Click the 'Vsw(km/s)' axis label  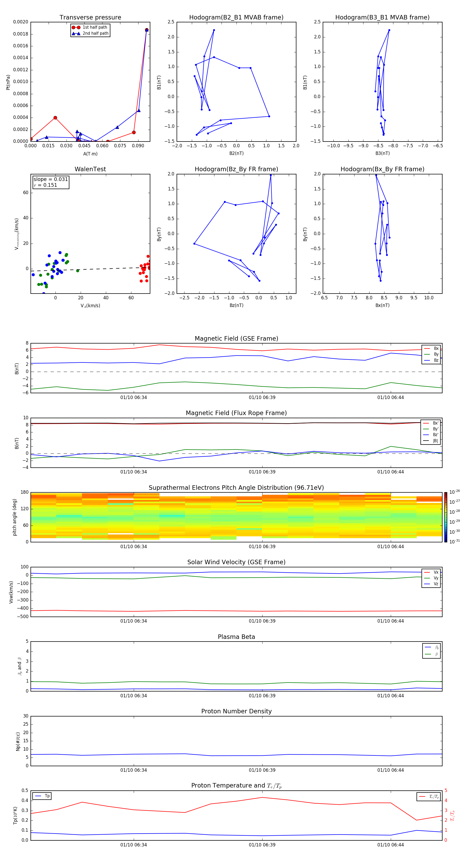[11, 592]
